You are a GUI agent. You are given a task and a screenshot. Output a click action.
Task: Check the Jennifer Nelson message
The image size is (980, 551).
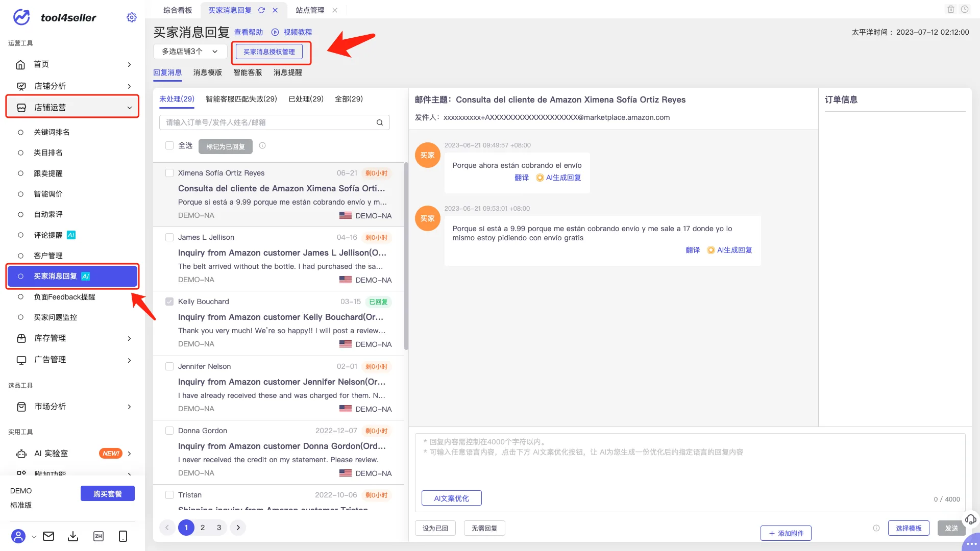click(169, 366)
